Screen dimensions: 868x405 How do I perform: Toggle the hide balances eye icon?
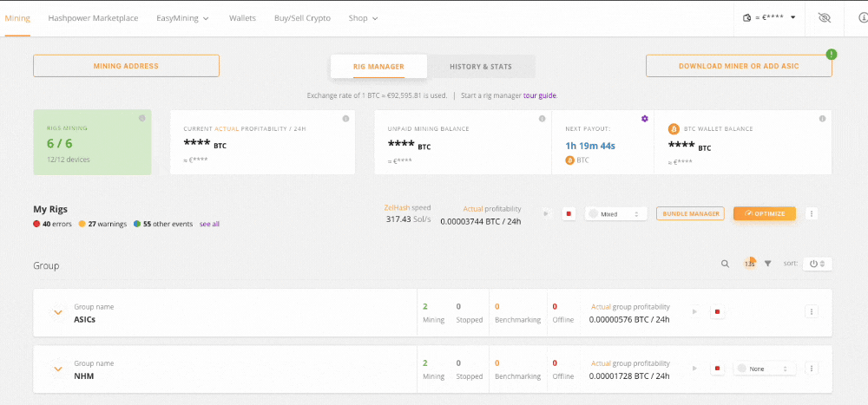click(x=824, y=17)
